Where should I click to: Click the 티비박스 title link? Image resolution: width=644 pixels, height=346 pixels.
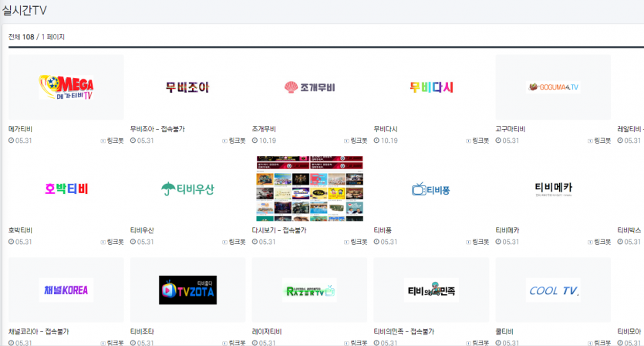click(629, 230)
